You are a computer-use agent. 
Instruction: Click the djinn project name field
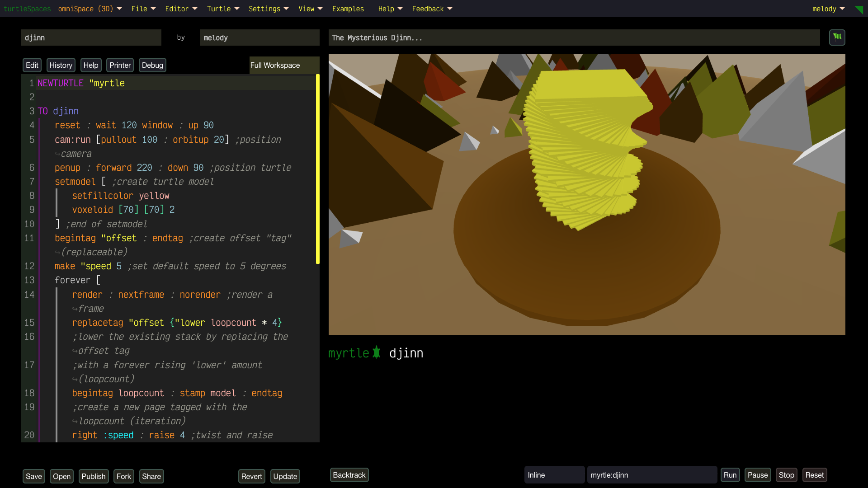pos(91,38)
